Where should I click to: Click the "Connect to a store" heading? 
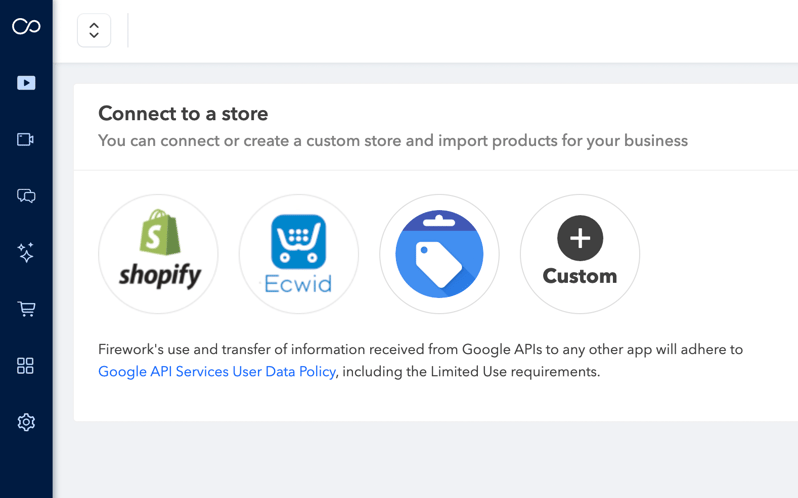(183, 114)
